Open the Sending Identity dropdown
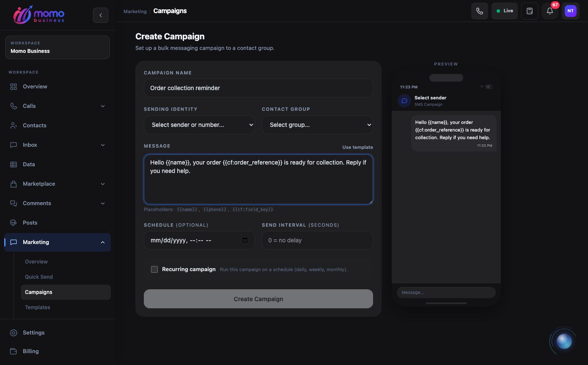Screen dimensions: 588x365 coord(199,125)
